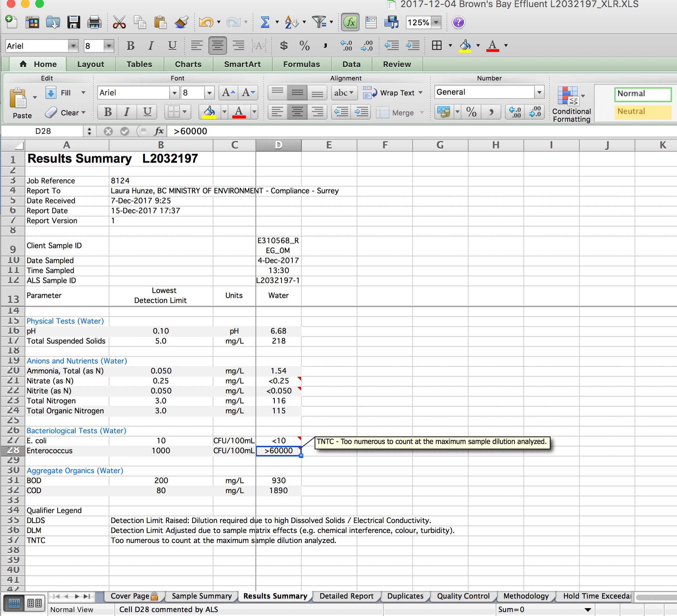Apply yellow fill color in Font group

[209, 112]
